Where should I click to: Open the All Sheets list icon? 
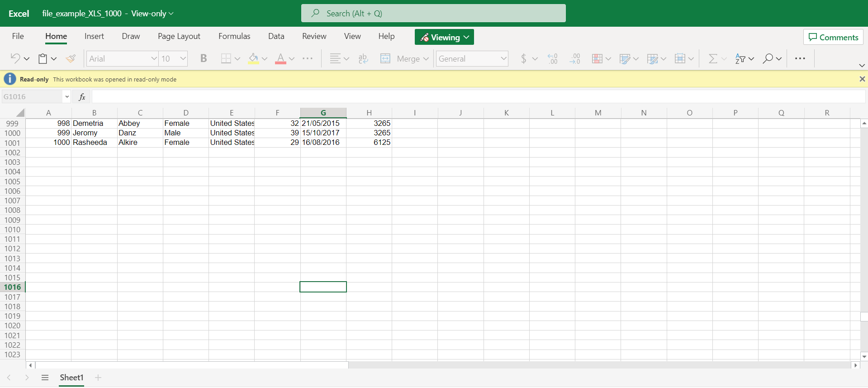pyautogui.click(x=45, y=378)
